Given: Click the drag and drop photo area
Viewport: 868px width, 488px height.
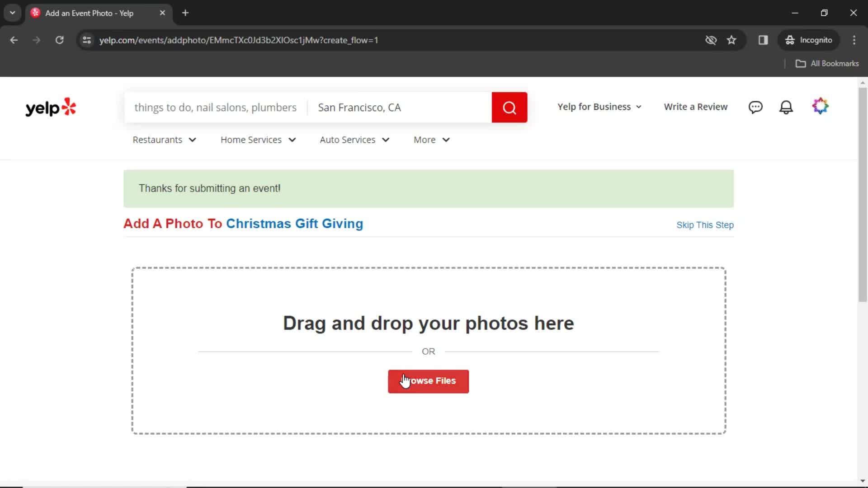Looking at the screenshot, I should click(428, 322).
